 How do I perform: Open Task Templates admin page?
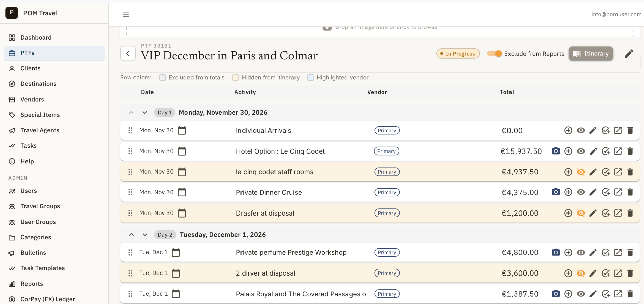click(54, 268)
